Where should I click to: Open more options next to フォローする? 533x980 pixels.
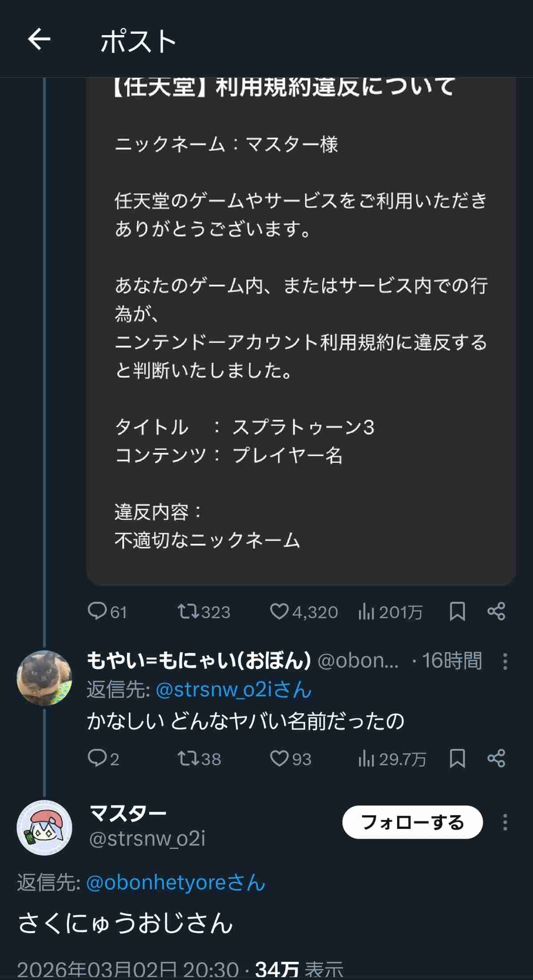click(505, 822)
